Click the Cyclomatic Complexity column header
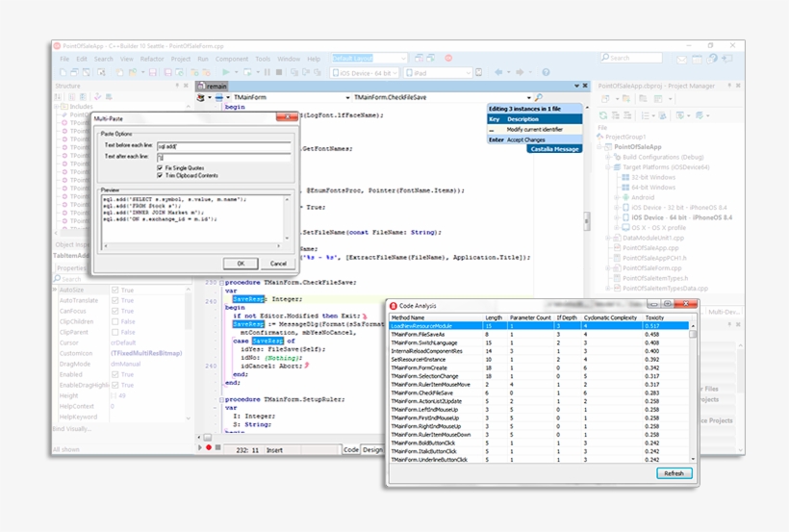789x532 pixels. pyautogui.click(x=610, y=317)
